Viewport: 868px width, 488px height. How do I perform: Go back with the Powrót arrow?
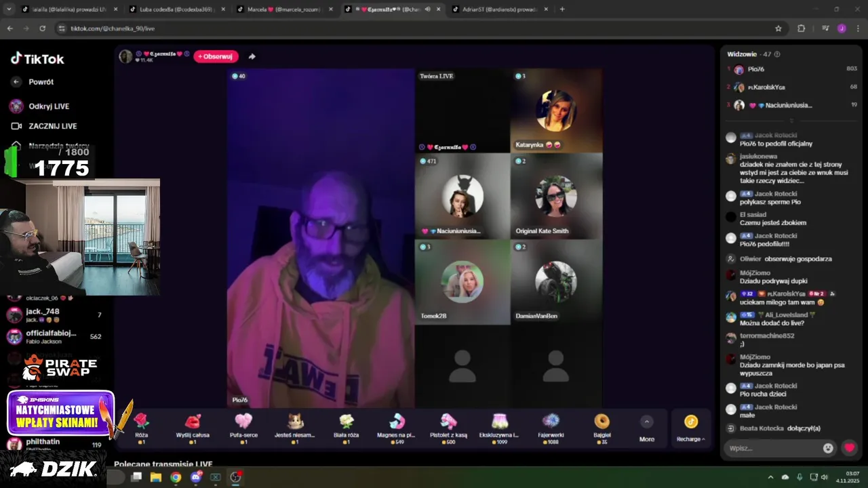tap(17, 82)
